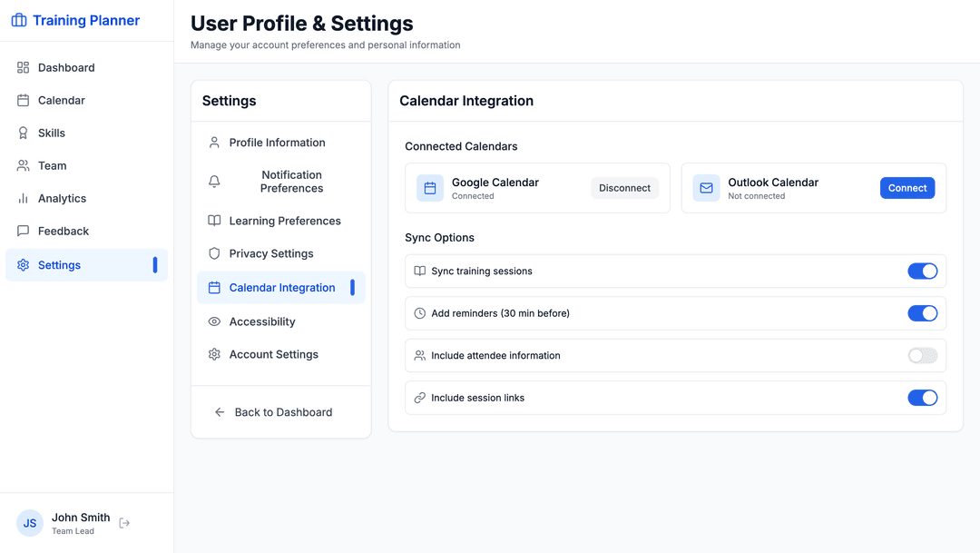Click the Google Calendar icon

coord(429,187)
